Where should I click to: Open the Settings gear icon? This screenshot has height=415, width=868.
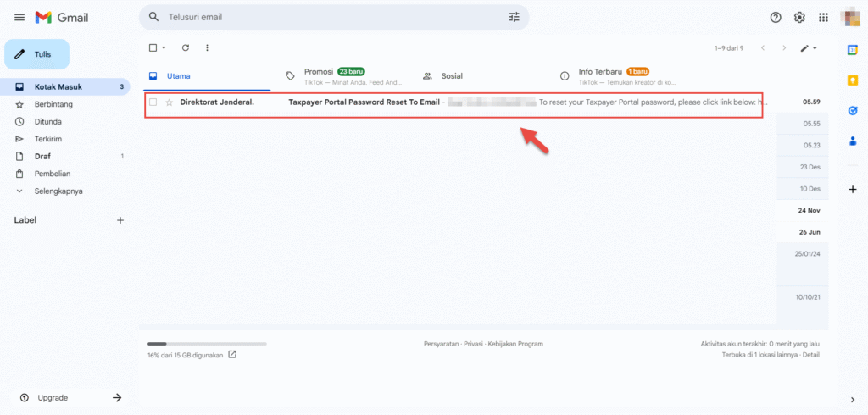[799, 17]
